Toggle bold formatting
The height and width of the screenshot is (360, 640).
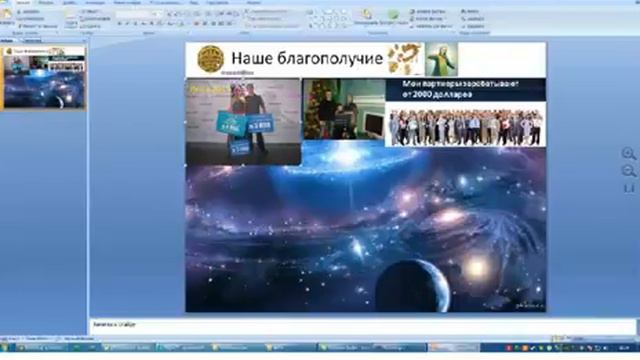coord(119,24)
